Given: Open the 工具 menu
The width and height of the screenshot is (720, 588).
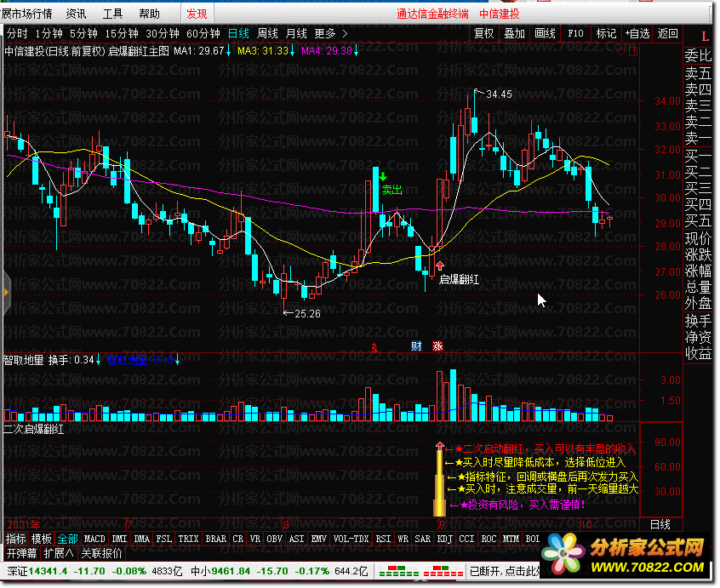Looking at the screenshot, I should tap(112, 14).
